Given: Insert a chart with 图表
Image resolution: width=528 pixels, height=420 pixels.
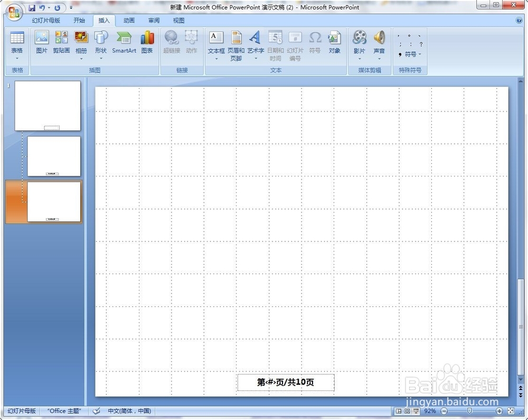Looking at the screenshot, I should click(x=147, y=42).
